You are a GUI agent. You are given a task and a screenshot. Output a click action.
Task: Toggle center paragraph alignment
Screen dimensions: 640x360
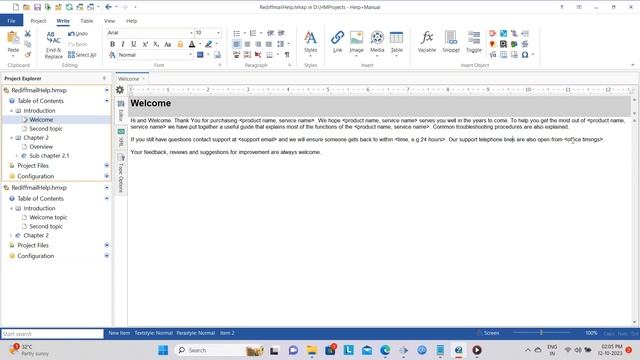[247, 44]
